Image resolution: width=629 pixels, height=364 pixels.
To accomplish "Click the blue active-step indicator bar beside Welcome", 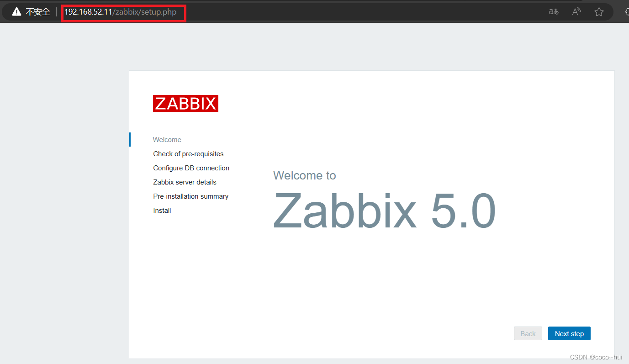I will coord(130,139).
